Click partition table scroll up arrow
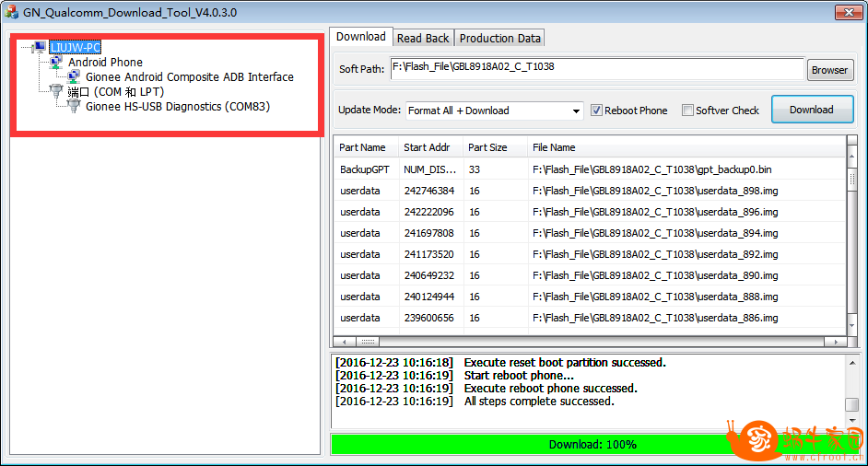The image size is (868, 466). pos(852,157)
